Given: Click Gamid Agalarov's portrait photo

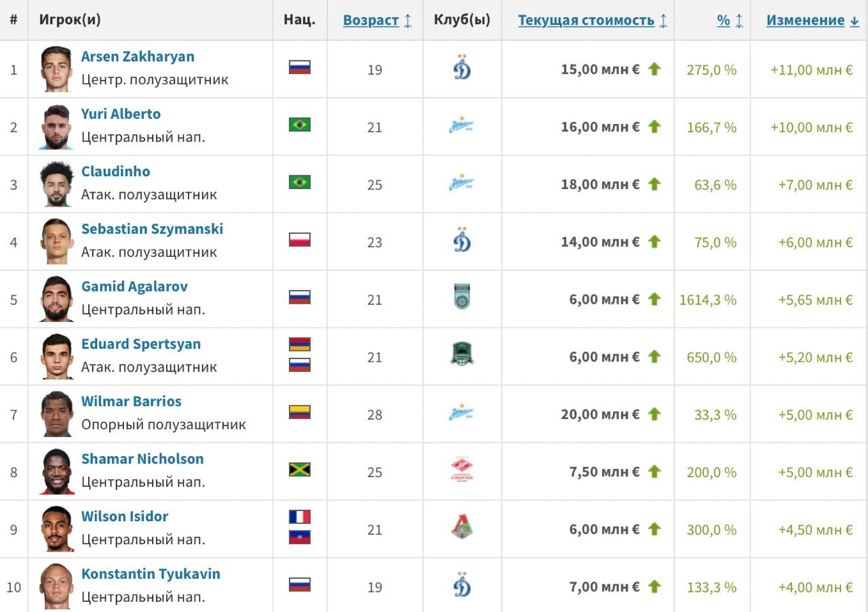Looking at the screenshot, I should tap(56, 300).
